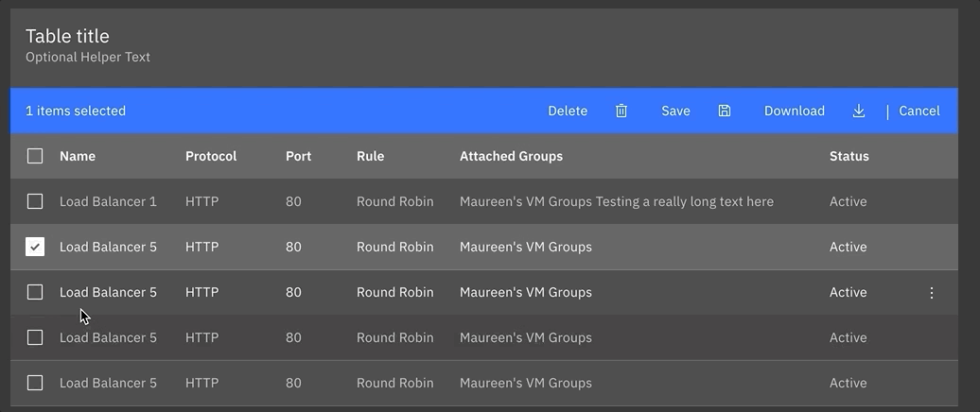The width and height of the screenshot is (980, 412).
Task: Click the Delete batch action button
Action: point(568,112)
